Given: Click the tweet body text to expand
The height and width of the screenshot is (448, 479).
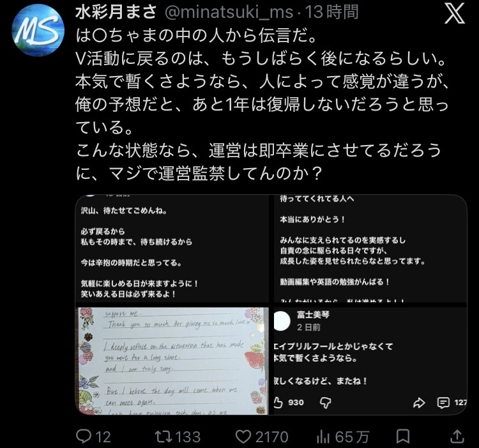Looking at the screenshot, I should (262, 105).
